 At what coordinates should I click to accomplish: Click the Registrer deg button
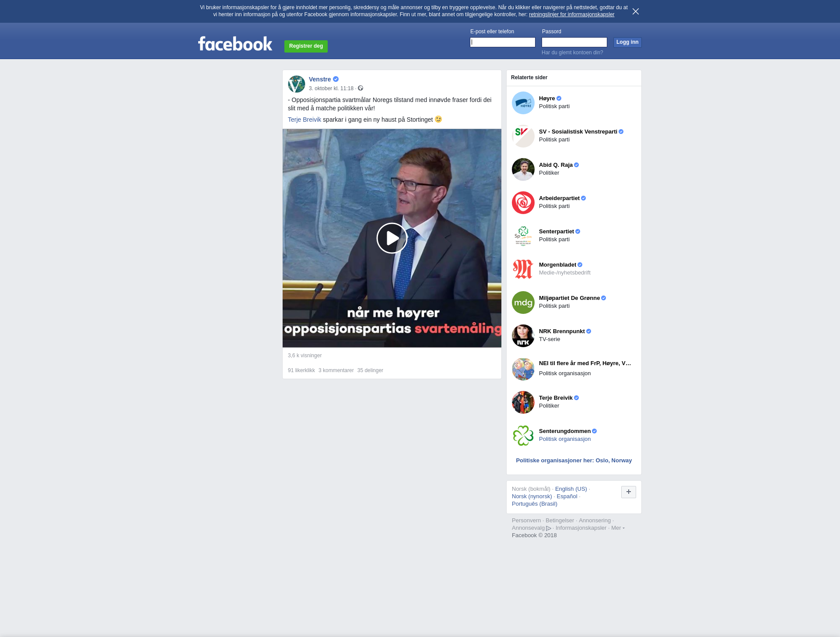pos(306,46)
